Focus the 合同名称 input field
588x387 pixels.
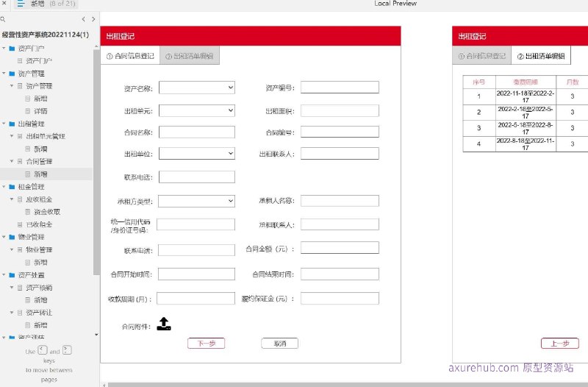197,132
